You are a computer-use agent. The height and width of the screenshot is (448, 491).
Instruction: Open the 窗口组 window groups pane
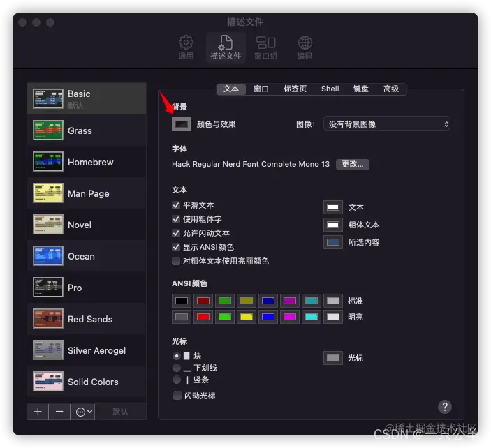pyautogui.click(x=265, y=47)
